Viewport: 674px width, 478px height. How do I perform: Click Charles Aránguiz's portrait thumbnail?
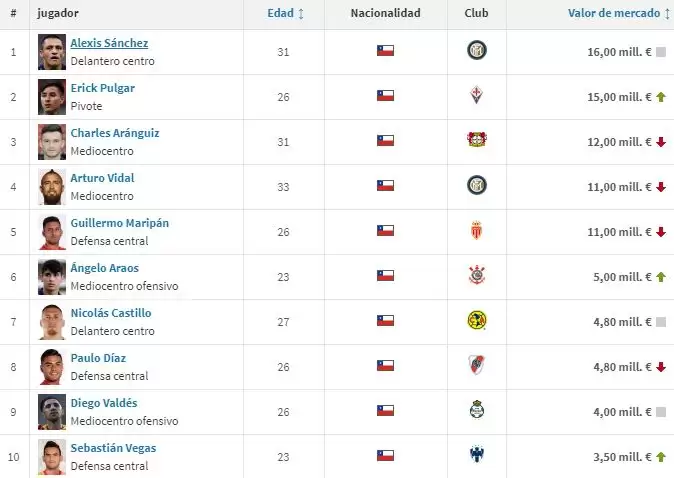(x=52, y=142)
